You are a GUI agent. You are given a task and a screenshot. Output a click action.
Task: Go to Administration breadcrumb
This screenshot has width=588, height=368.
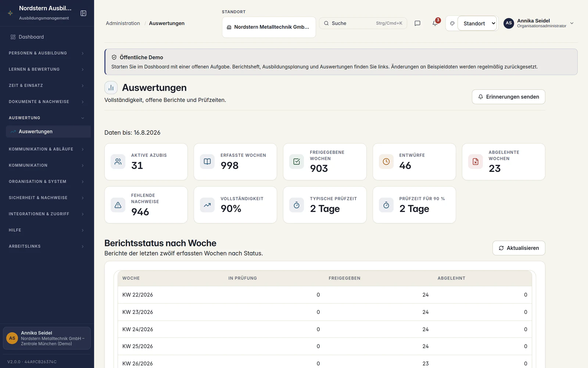[123, 23]
